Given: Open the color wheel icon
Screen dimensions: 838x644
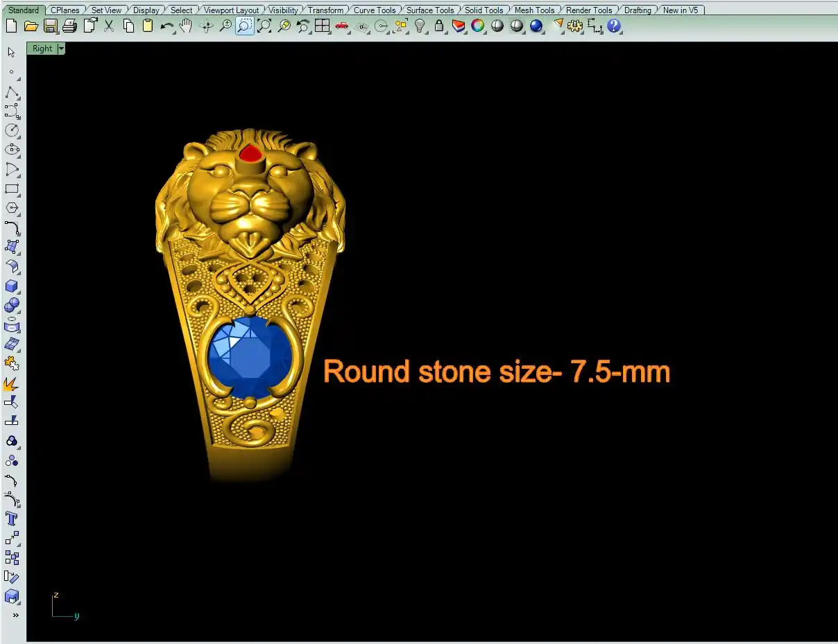Looking at the screenshot, I should [x=478, y=26].
